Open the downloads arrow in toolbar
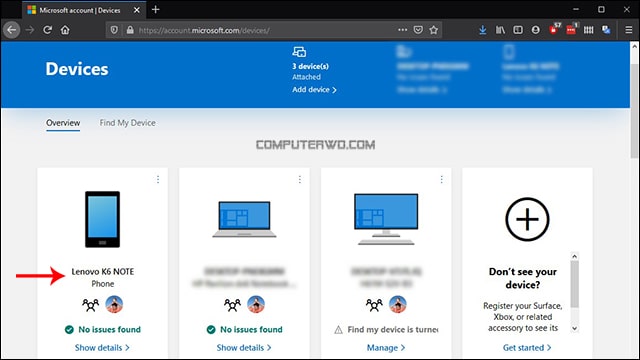 482,30
